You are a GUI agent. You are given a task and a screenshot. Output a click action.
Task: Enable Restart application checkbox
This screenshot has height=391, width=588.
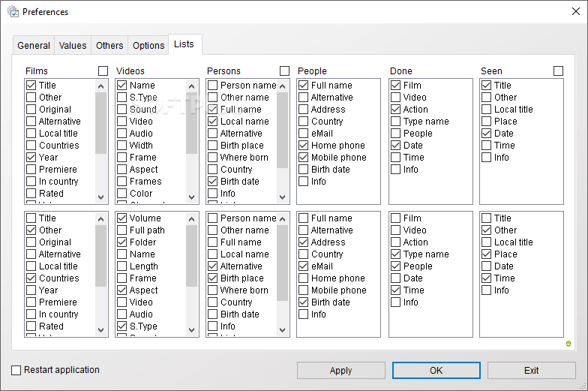16,371
